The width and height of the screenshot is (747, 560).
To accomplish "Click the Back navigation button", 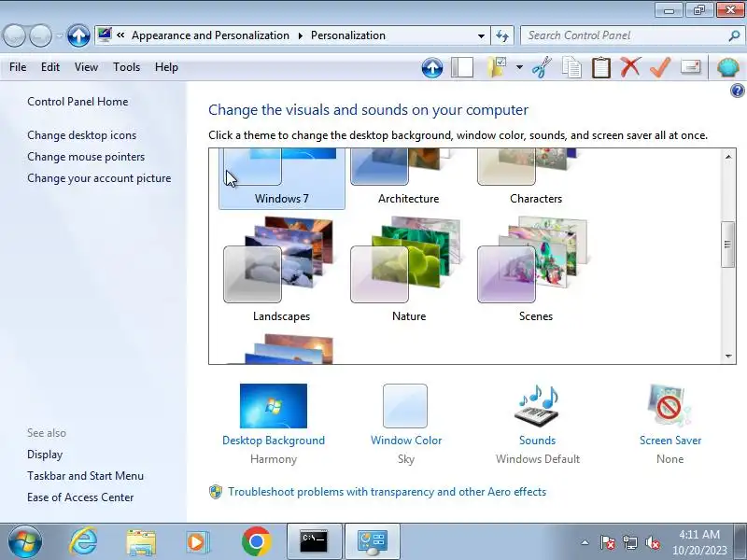I will click(14, 35).
